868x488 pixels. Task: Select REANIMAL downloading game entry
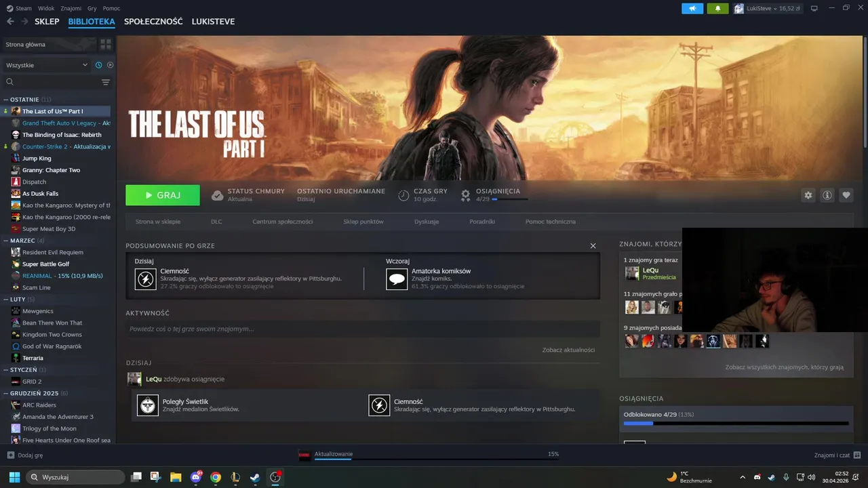[x=57, y=276]
